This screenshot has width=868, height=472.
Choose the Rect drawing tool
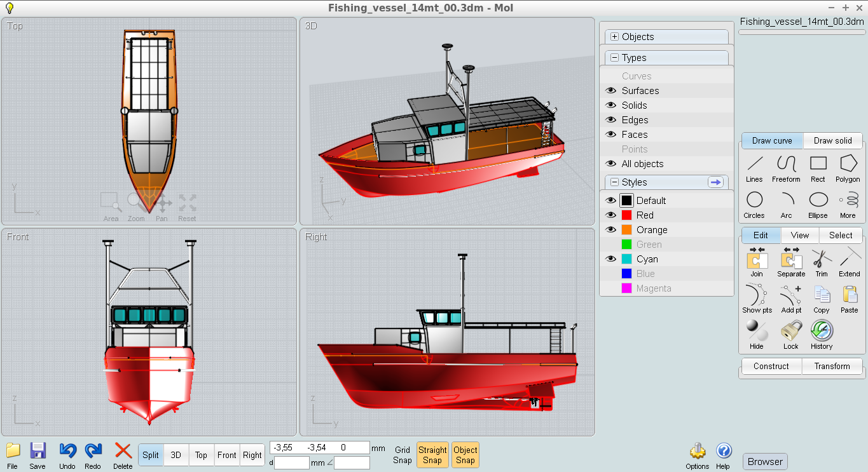click(x=818, y=168)
